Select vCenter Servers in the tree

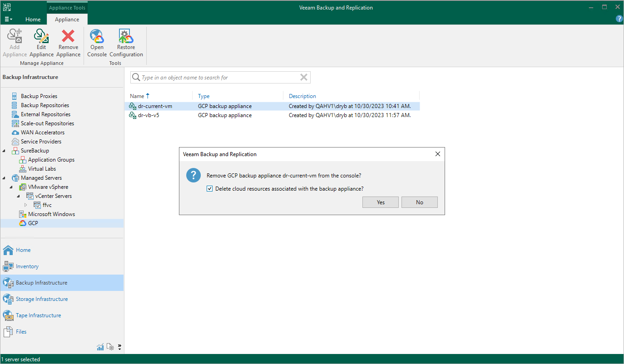[54, 196]
